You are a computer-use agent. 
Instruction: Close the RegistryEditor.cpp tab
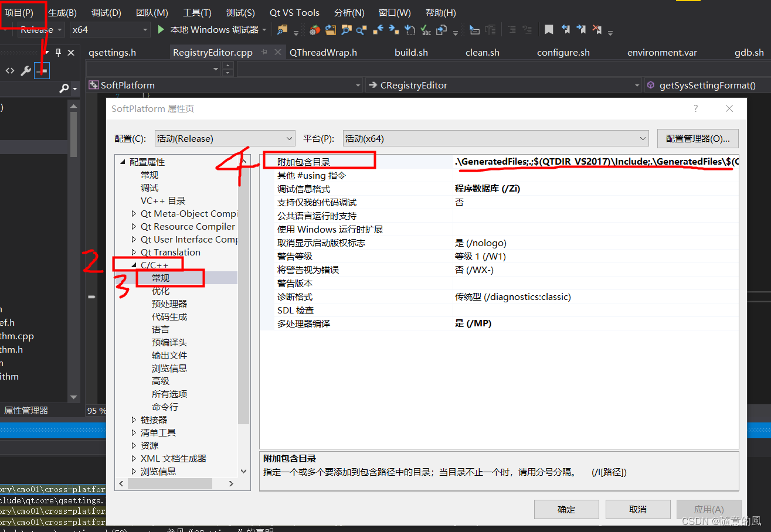point(277,52)
